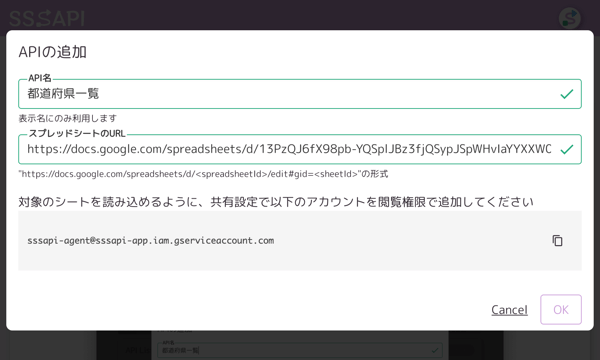The height and width of the screenshot is (360, 600).
Task: Click the APIの追加 dialog title
Action: pos(52,52)
